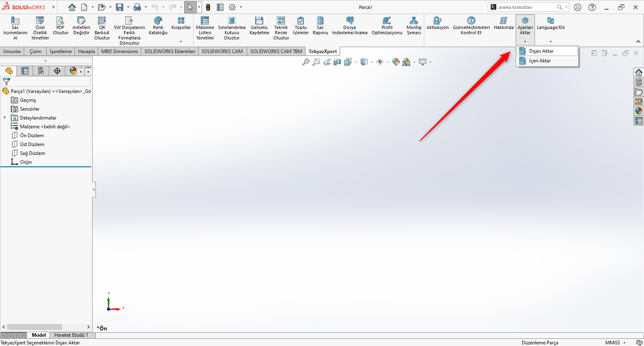The width and height of the screenshot is (644, 346).
Task: Open the Print dropdown arrow
Action: 146,7
